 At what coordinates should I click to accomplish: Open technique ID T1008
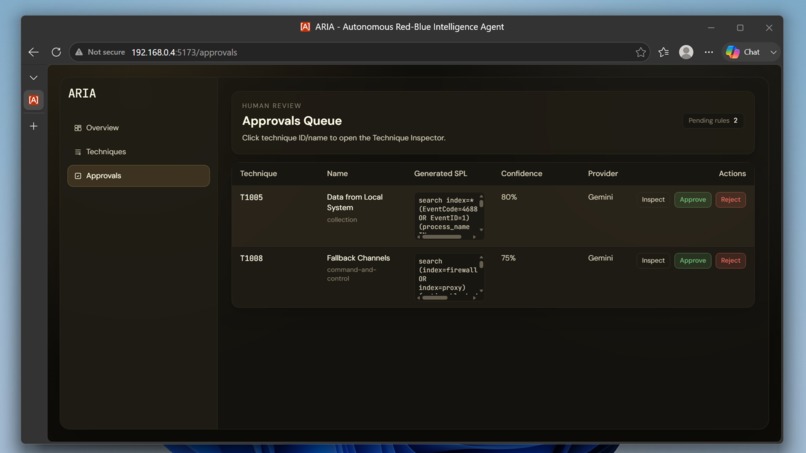click(x=251, y=258)
